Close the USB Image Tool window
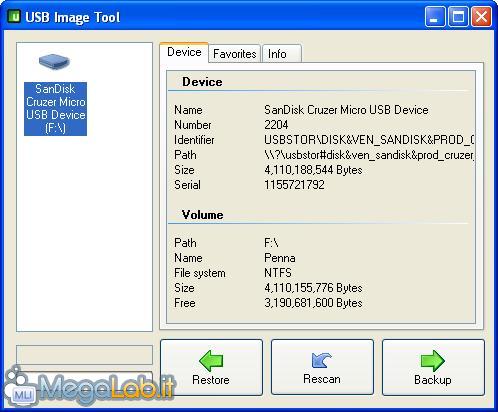The height and width of the screenshot is (412, 498). coord(481,17)
